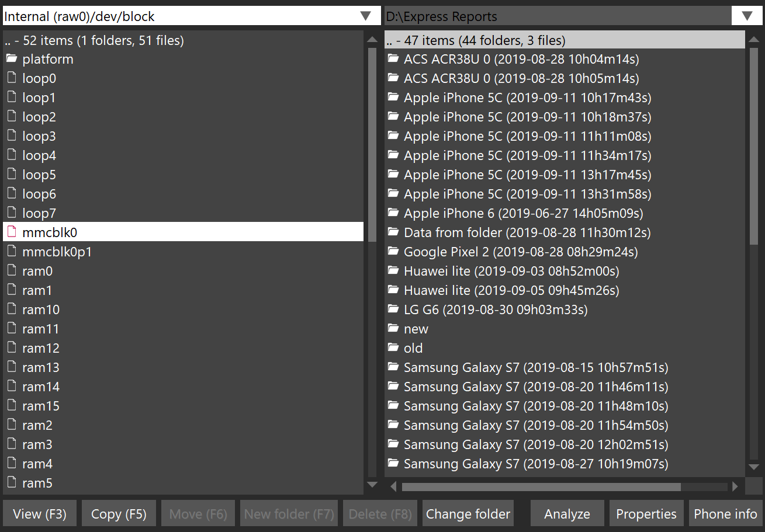Show Phone info
This screenshot has width=765, height=532.
(x=725, y=514)
